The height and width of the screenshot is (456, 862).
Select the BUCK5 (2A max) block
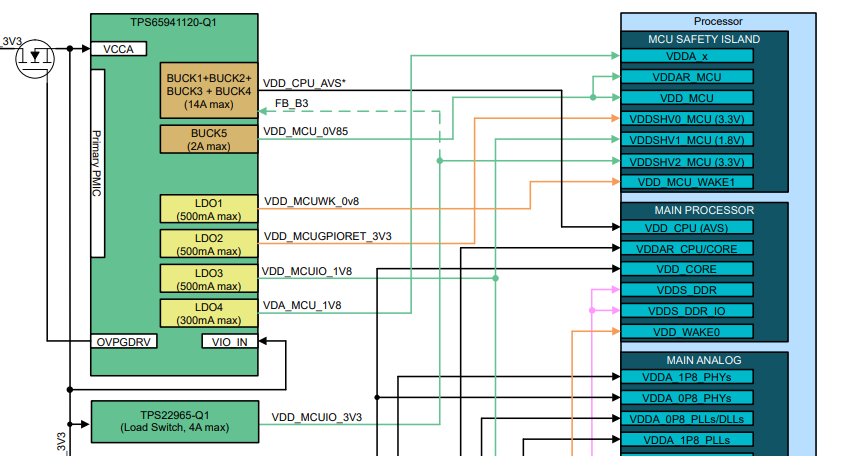[x=209, y=139]
